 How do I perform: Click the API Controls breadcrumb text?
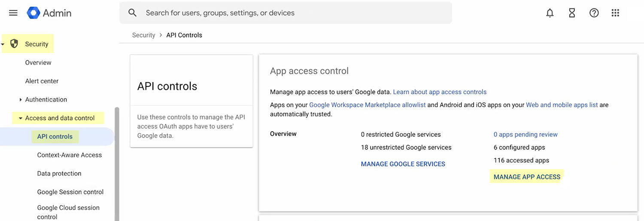(x=184, y=35)
